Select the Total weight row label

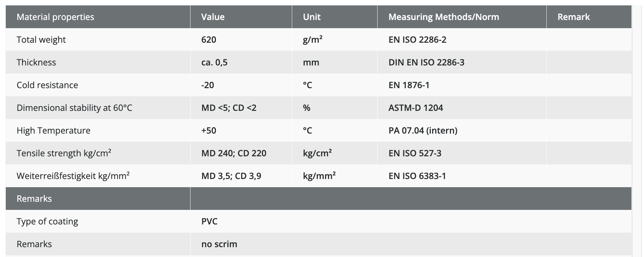pos(41,40)
